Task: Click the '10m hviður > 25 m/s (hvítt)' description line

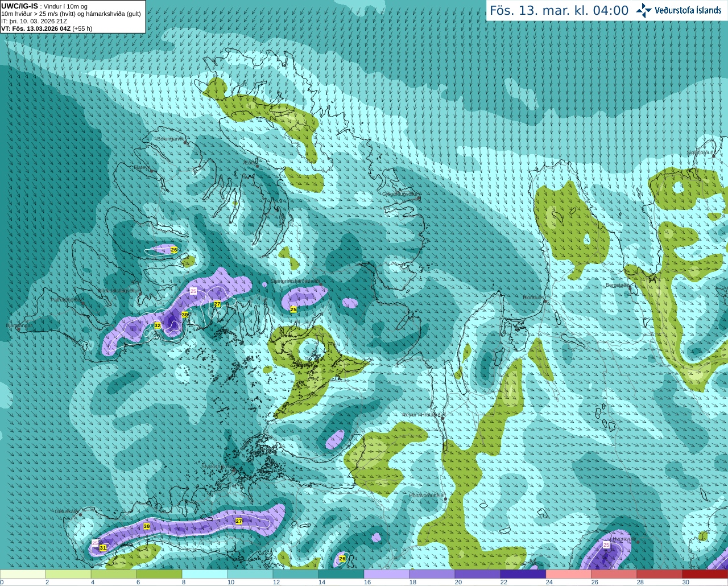Action: click(x=71, y=14)
